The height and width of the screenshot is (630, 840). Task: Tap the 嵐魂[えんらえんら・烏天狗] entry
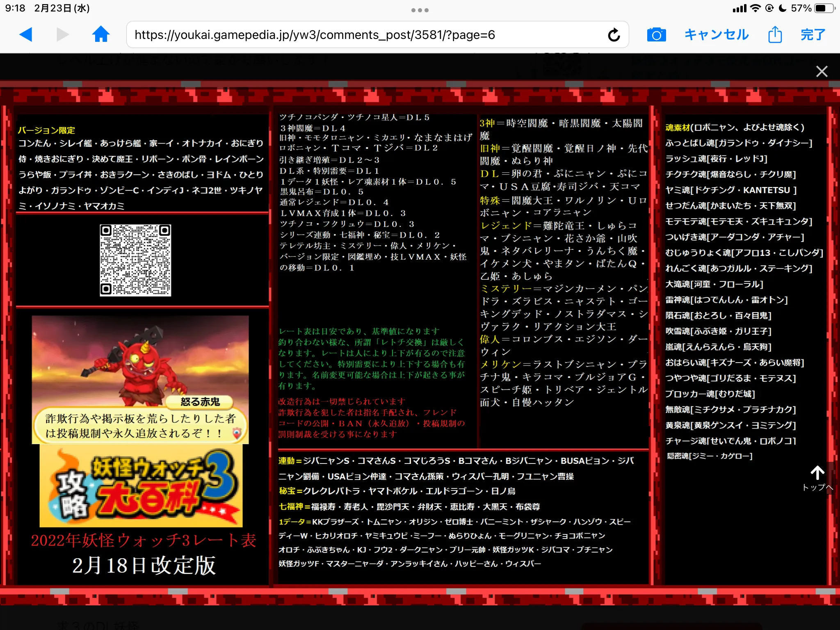[718, 347]
